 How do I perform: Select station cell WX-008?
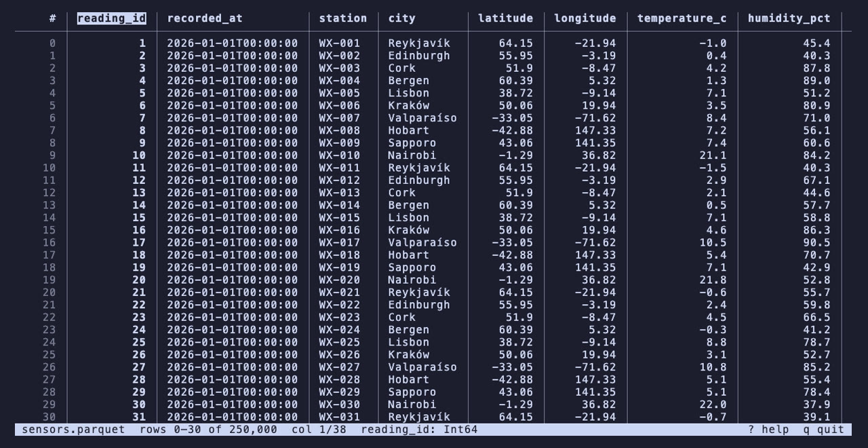(340, 130)
